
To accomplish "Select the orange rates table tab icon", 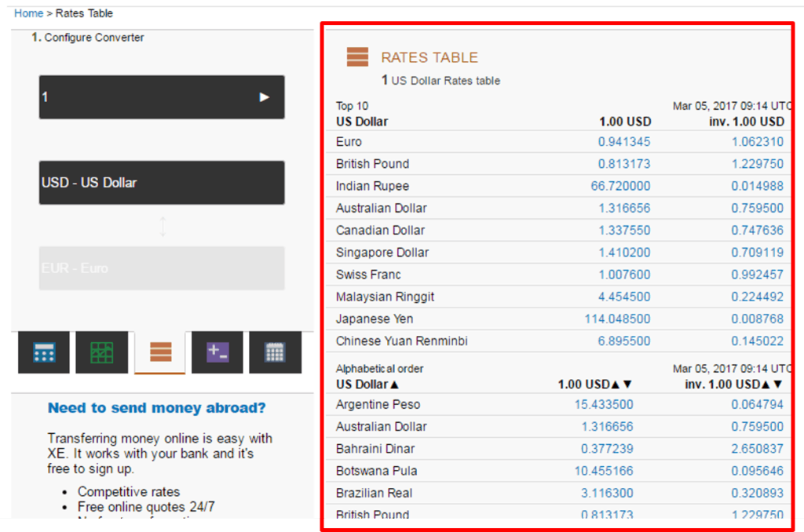I will 160,352.
